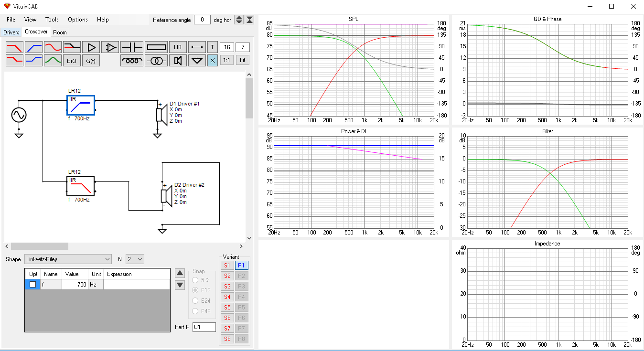This screenshot has height=351, width=644.
Task: Open the Shape dropdown (Linkwitz-Riley)
Action: (x=68, y=259)
